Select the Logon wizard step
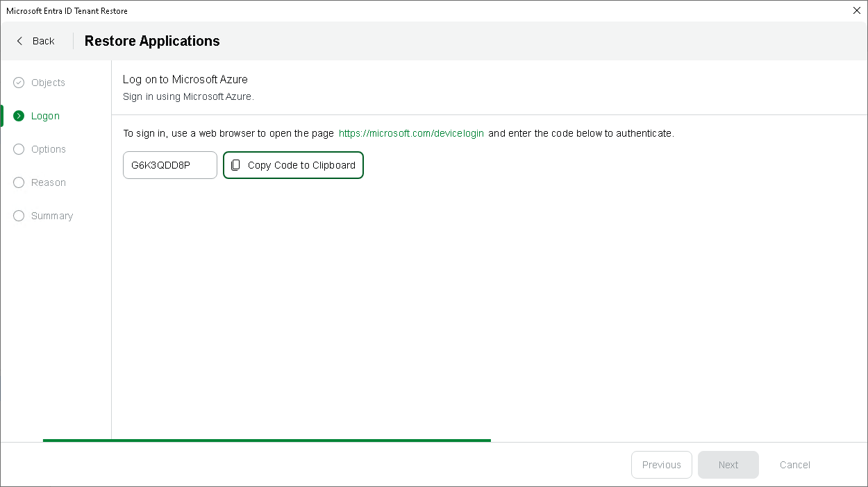This screenshot has width=868, height=487. (x=45, y=116)
